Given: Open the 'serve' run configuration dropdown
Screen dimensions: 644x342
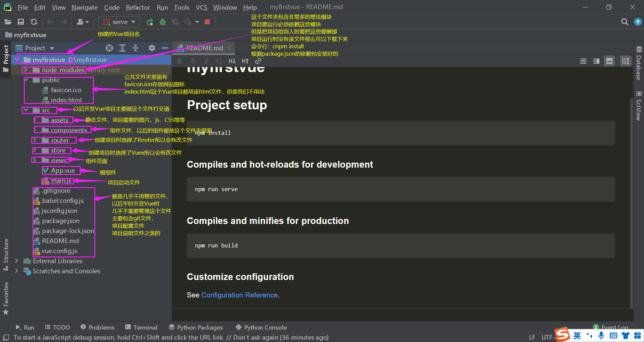Looking at the screenshot, I should (119, 22).
